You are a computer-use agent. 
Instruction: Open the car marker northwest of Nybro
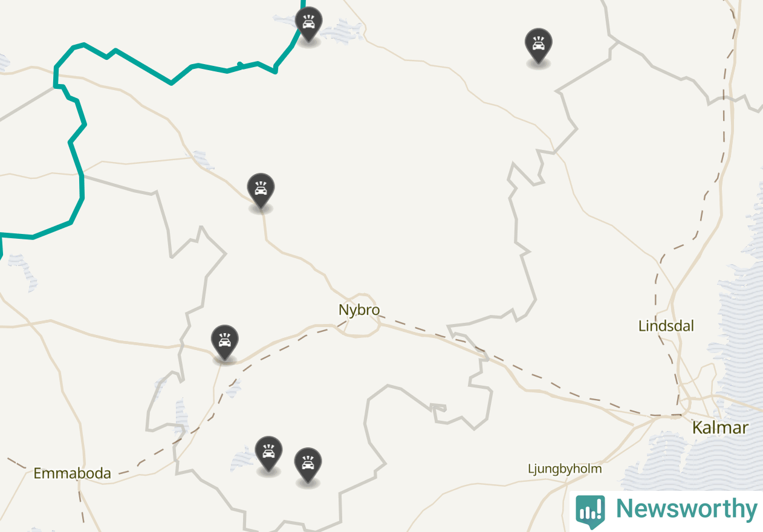click(261, 191)
